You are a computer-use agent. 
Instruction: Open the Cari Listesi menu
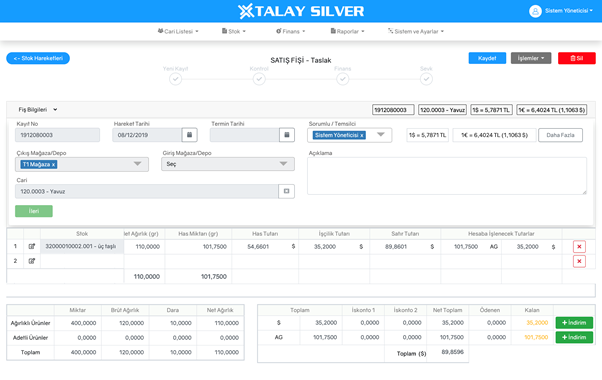178,31
